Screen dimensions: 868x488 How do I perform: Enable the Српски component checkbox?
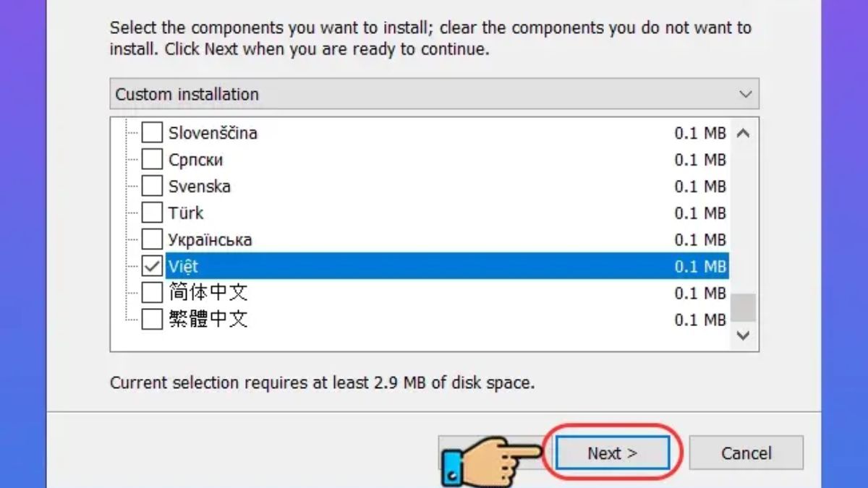click(152, 160)
